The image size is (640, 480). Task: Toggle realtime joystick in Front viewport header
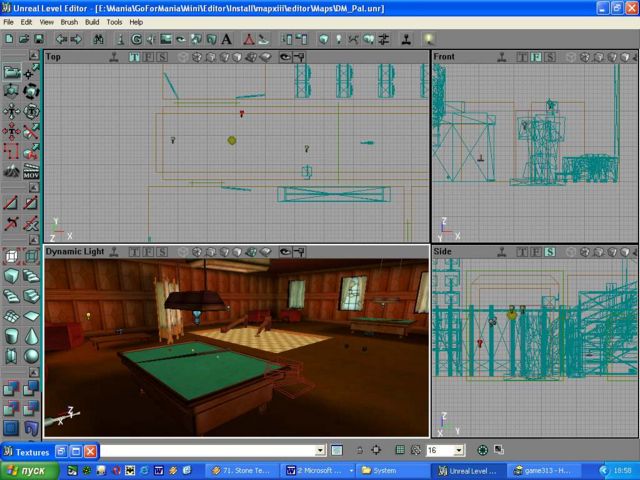502,57
